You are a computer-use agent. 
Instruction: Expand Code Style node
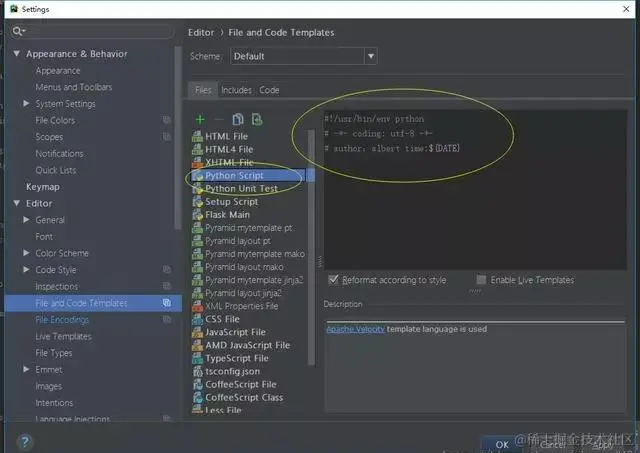click(26, 269)
